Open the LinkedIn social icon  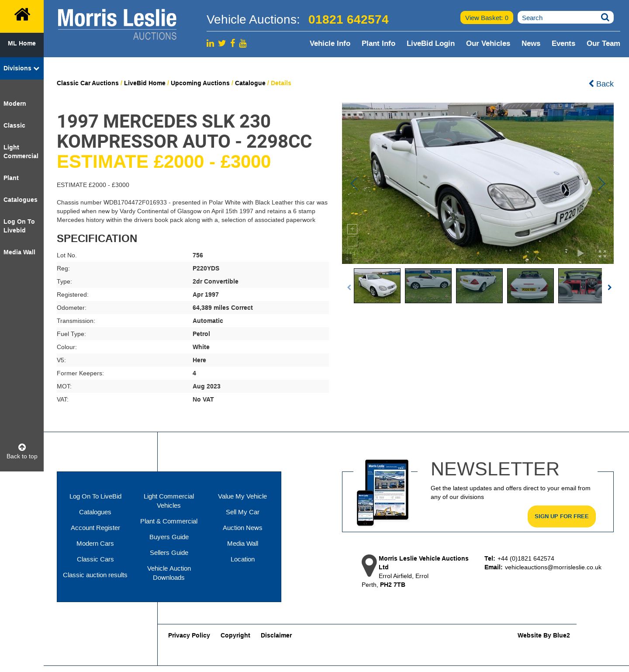point(210,43)
